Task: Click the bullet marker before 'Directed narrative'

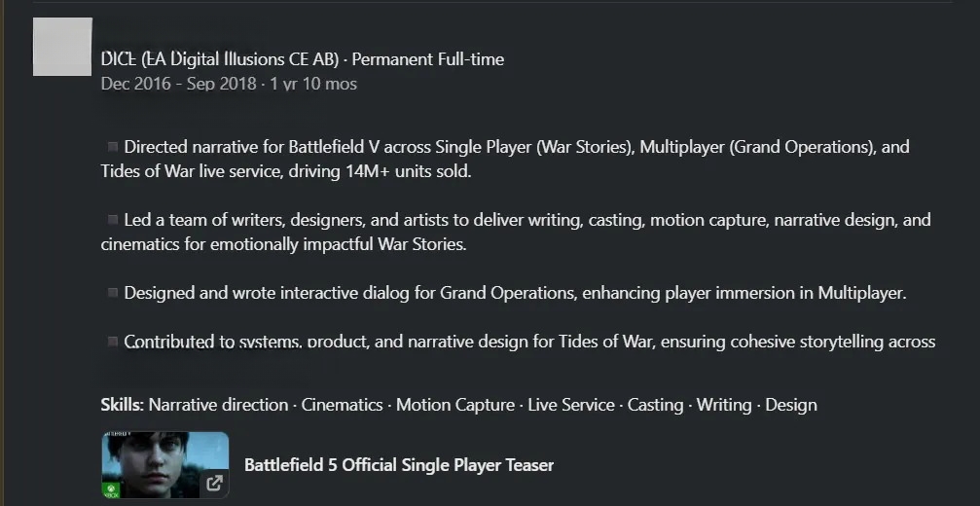Action: [113, 147]
